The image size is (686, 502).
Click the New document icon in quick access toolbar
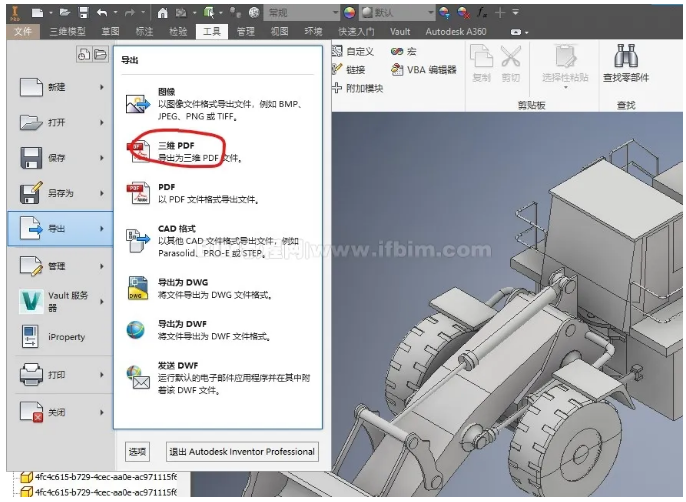pos(38,13)
